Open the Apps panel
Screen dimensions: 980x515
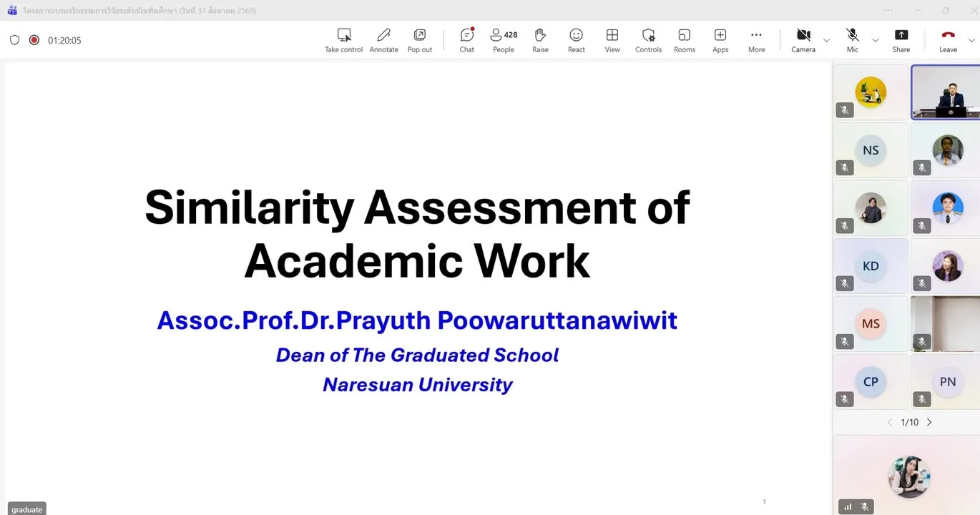click(720, 40)
